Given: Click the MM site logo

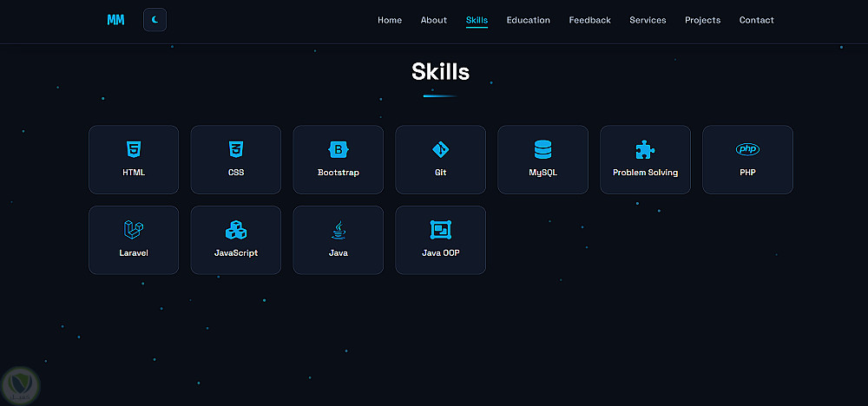Looking at the screenshot, I should [x=115, y=20].
